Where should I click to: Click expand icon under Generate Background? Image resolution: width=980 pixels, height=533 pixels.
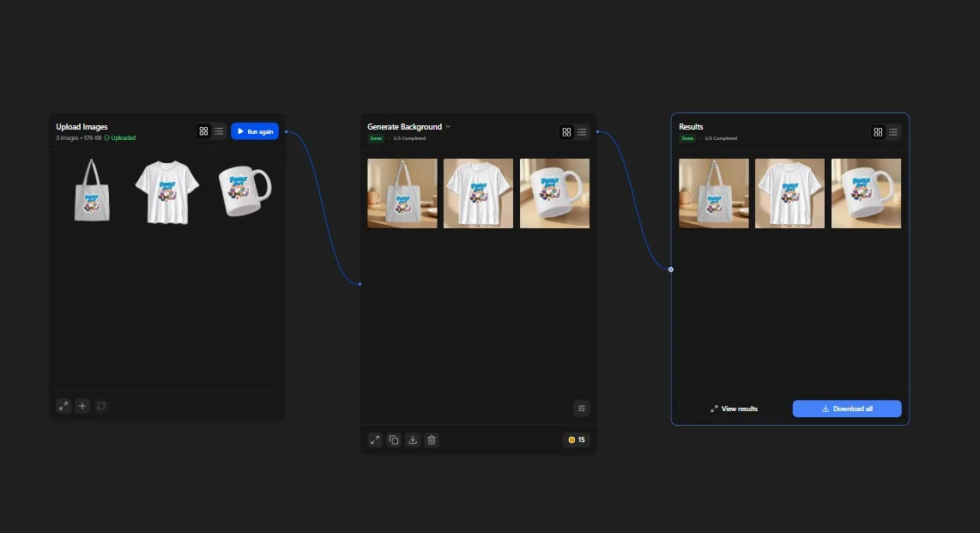[374, 440]
